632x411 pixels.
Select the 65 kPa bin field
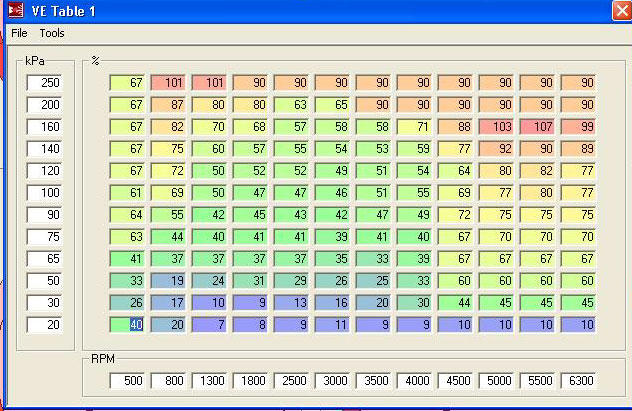[45, 259]
